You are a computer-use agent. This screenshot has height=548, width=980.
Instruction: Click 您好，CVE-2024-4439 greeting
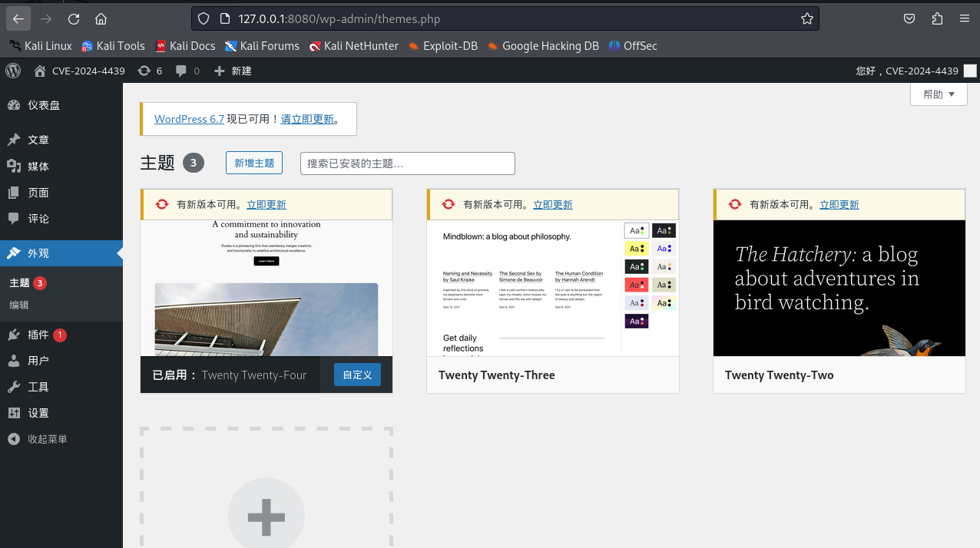(x=907, y=71)
